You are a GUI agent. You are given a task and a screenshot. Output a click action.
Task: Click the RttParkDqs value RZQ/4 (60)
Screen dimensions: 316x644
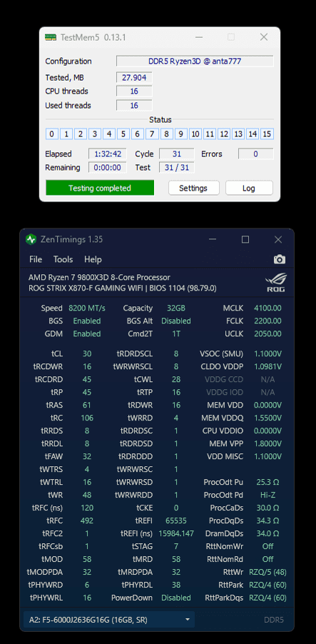pyautogui.click(x=267, y=598)
